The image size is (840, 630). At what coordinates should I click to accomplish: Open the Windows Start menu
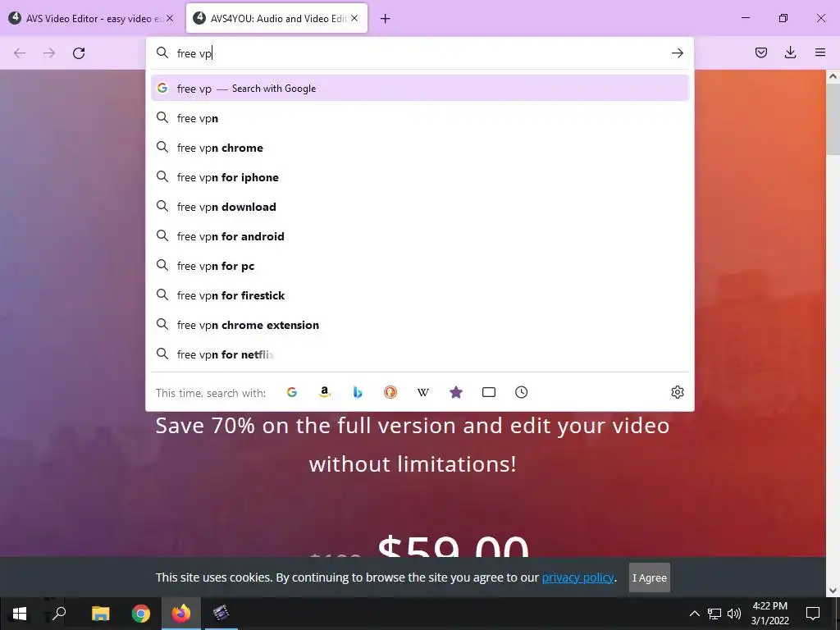click(20, 614)
